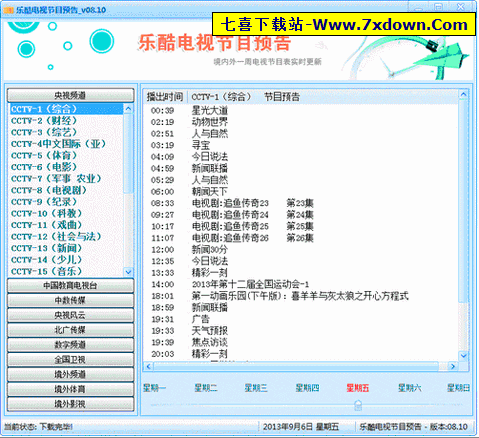The height and width of the screenshot is (438, 479).
Task: Choose CCTV-12（社会与法）channel
Action: [66, 237]
